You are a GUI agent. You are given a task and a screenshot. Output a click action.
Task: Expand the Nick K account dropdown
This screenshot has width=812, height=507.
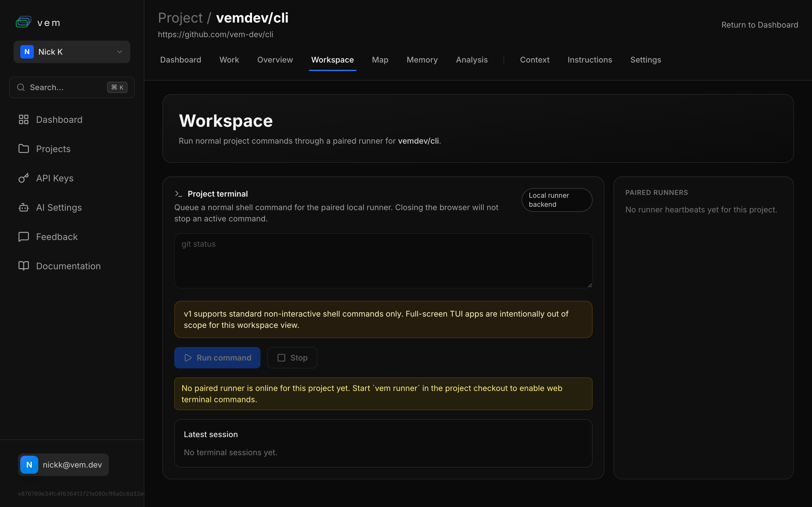tap(72, 52)
